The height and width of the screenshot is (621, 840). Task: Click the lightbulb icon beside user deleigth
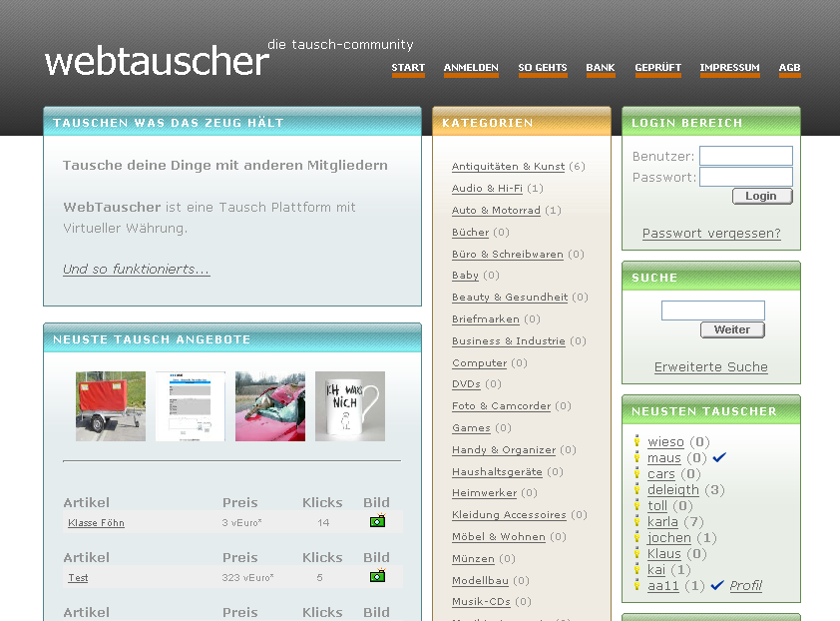637,489
